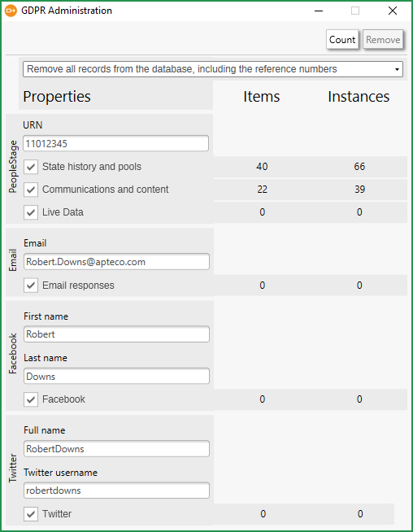Open the removal mode dropdown
Screen dimensions: 413x532
213,69
